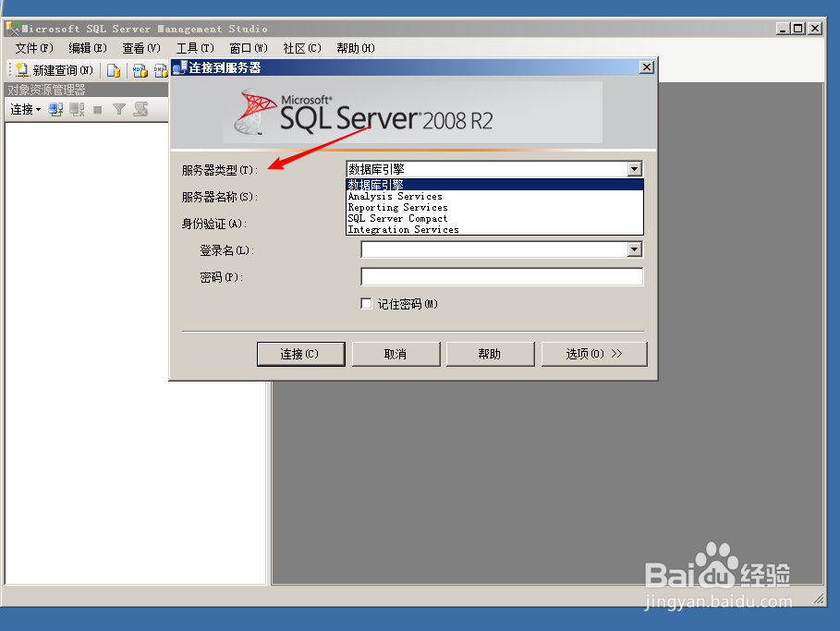The height and width of the screenshot is (631, 840).
Task: Collapse the server type dropdown arrow
Action: click(634, 169)
